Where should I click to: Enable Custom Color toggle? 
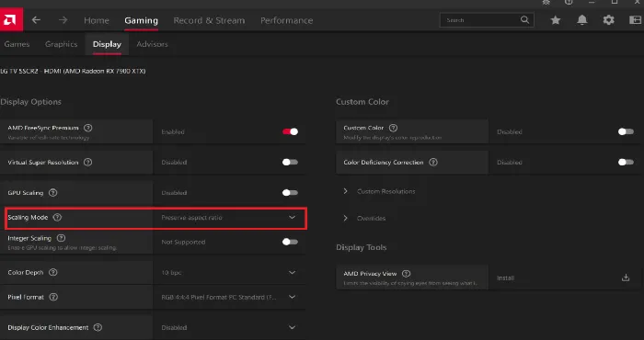(x=626, y=131)
